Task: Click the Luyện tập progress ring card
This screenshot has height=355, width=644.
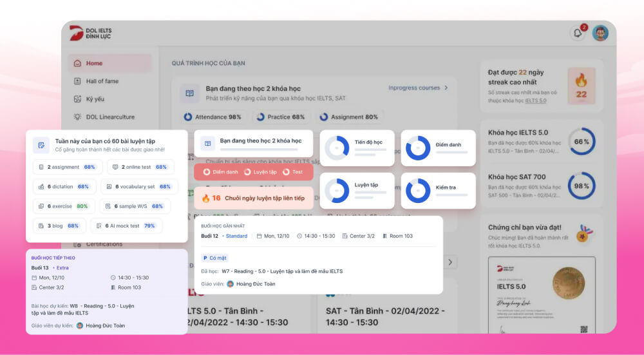Action: [357, 191]
